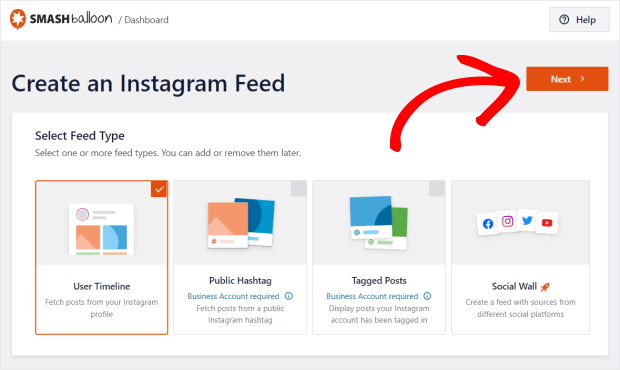Click Public Hashtag Business Account required link
The image size is (620, 370).
233,296
